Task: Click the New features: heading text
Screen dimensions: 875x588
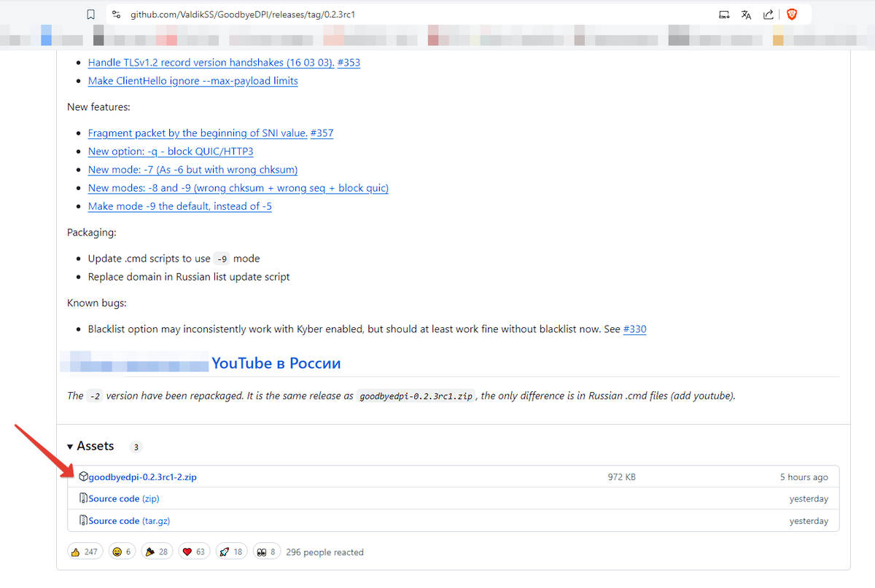Action: [98, 106]
